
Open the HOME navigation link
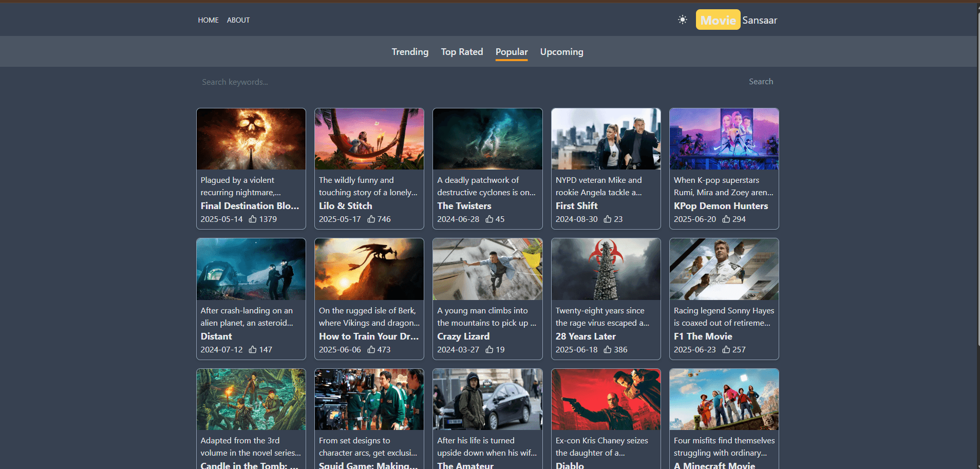click(208, 20)
